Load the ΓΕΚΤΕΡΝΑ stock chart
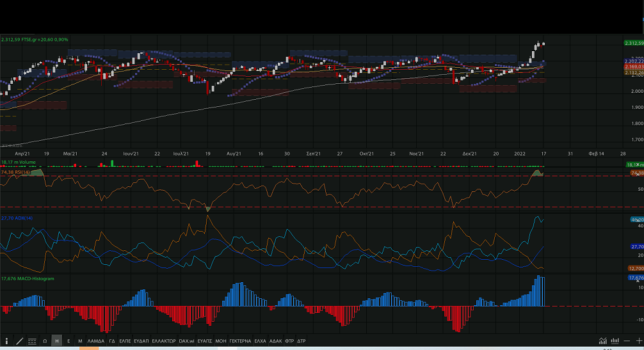The width and height of the screenshot is (644, 350). [x=240, y=341]
